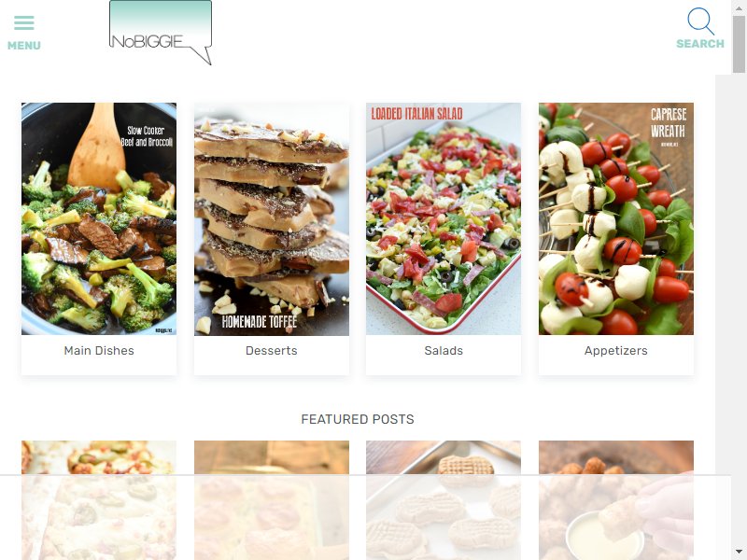Viewport: 747px width, 560px height.
Task: Open the Salads category link
Action: point(444,351)
